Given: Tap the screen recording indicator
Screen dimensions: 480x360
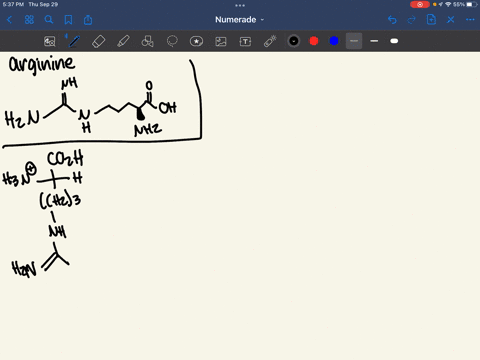Looking at the screenshot, I should [420, 4].
